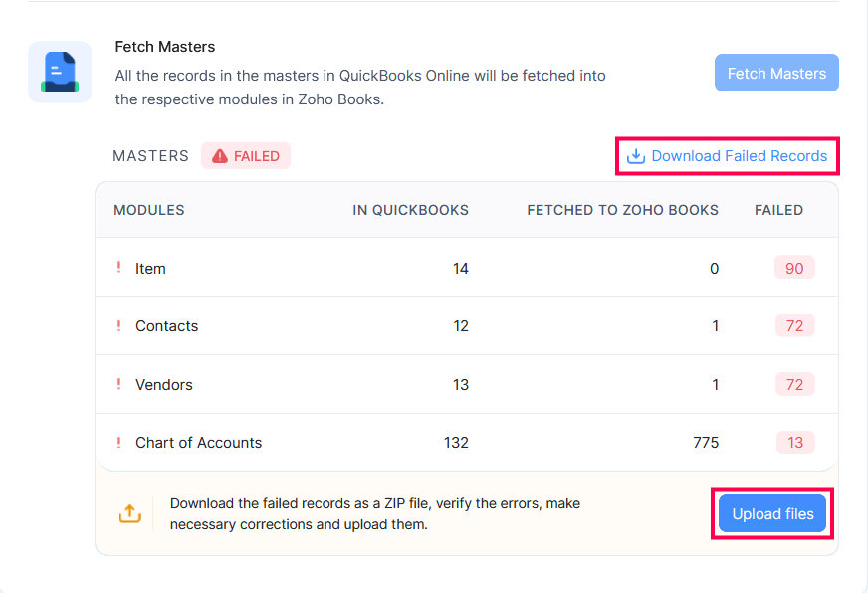The image size is (868, 593).
Task: Click the Upload files button
Action: click(772, 514)
